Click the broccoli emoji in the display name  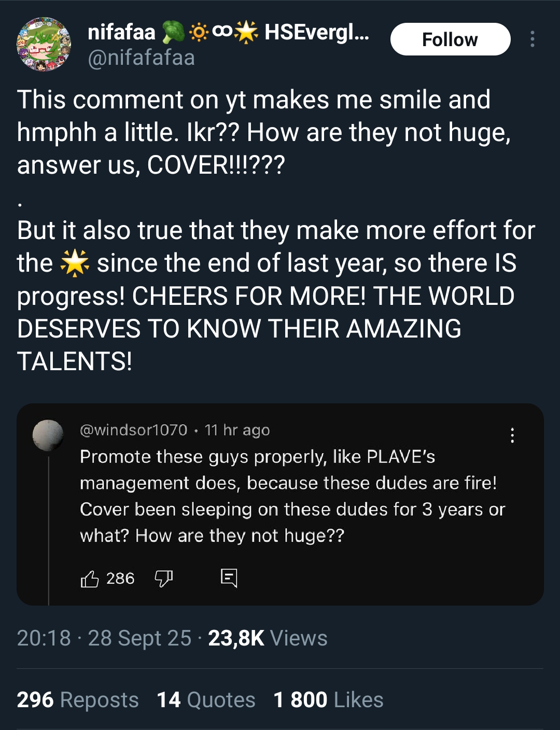click(x=173, y=32)
